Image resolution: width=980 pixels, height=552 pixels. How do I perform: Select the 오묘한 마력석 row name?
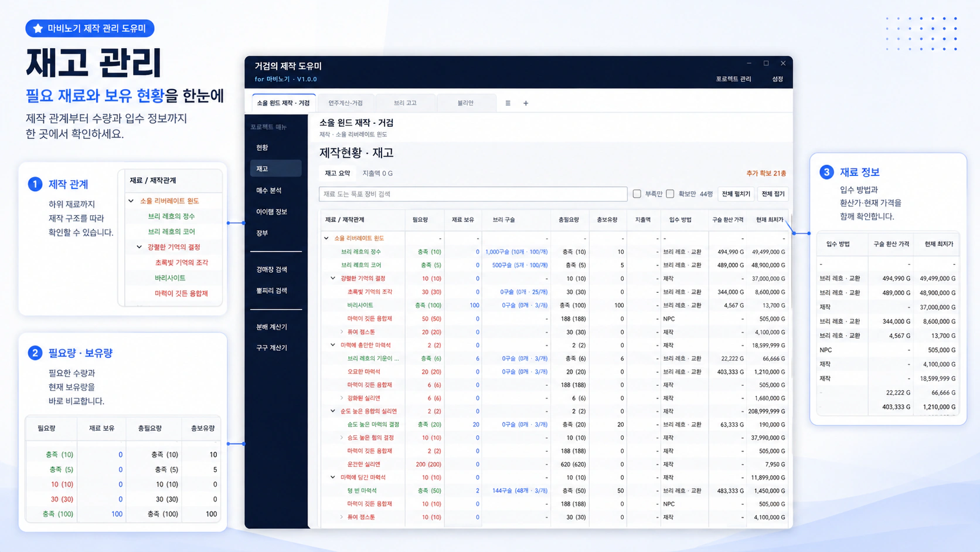364,372
